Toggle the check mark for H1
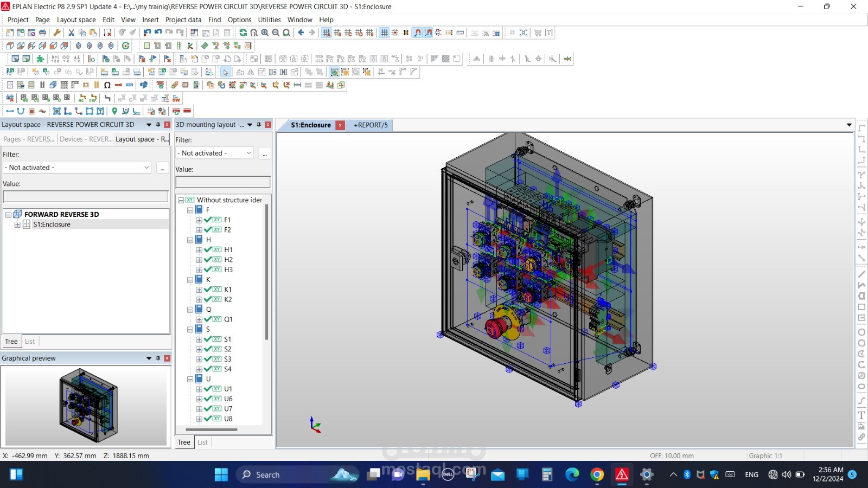The image size is (868, 488). click(208, 249)
